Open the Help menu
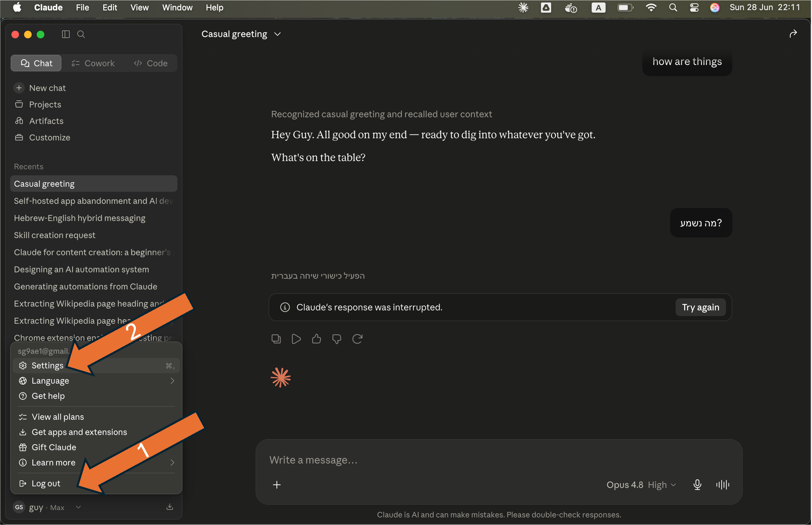Screen dimensions: 812x525 pos(214,8)
